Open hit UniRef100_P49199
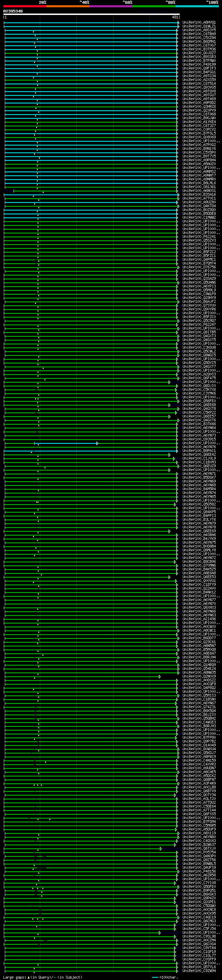222x980 pixels. click(199, 64)
